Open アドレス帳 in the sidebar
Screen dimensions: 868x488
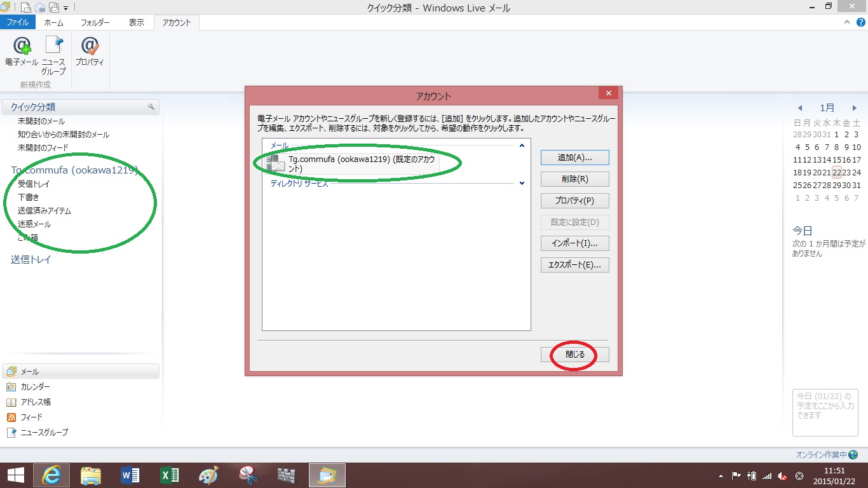tap(28, 402)
